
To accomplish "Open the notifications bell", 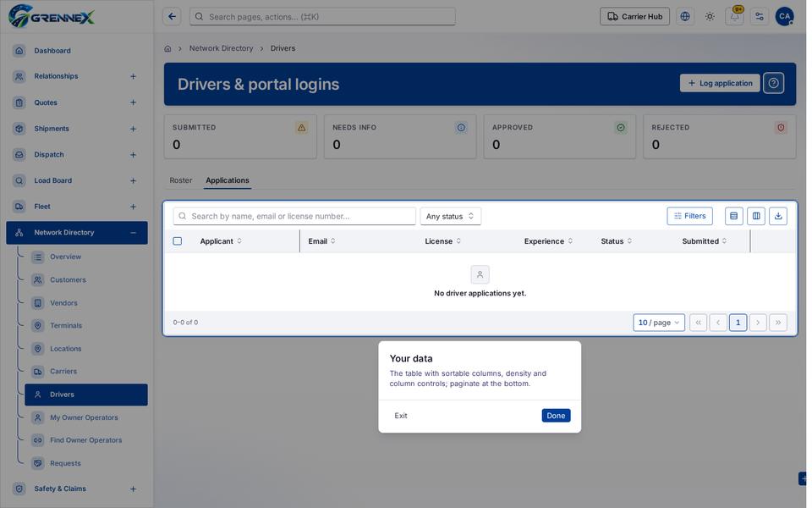I will [734, 17].
